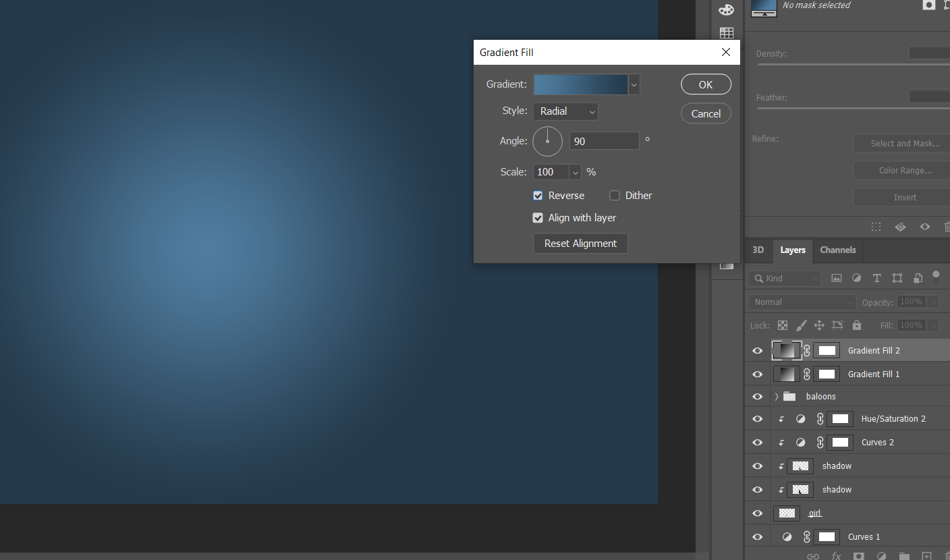Click chain link on Curves 1 layer
Screen dimensions: 950x560
coord(807,537)
